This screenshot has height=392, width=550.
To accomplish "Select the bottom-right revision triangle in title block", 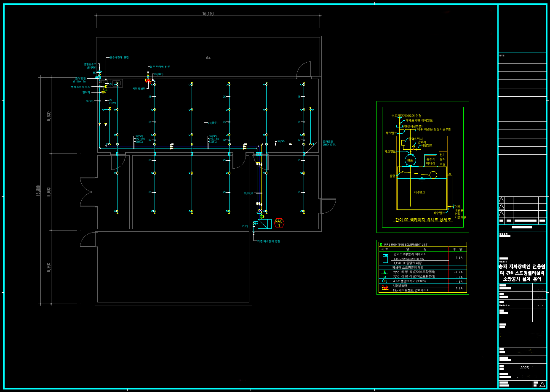I will point(542,384).
